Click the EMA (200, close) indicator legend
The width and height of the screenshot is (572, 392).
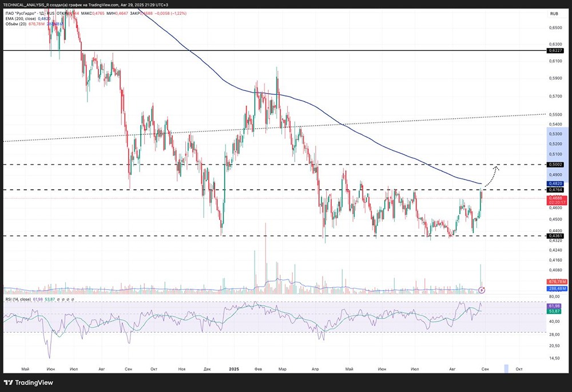[x=21, y=19]
